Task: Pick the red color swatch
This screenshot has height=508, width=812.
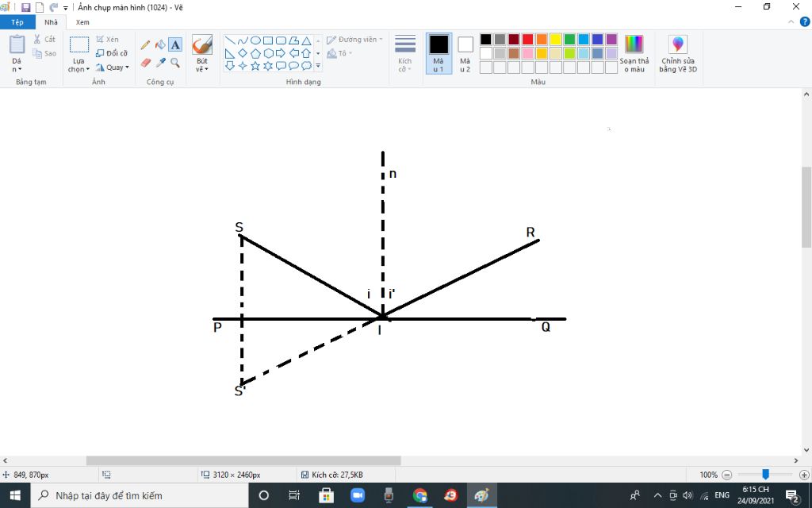Action: coord(527,40)
